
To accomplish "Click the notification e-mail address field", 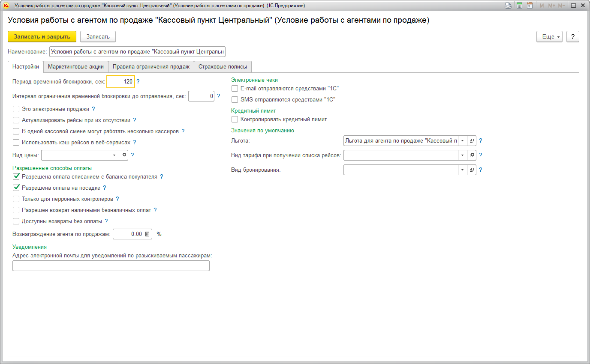I will pyautogui.click(x=111, y=266).
